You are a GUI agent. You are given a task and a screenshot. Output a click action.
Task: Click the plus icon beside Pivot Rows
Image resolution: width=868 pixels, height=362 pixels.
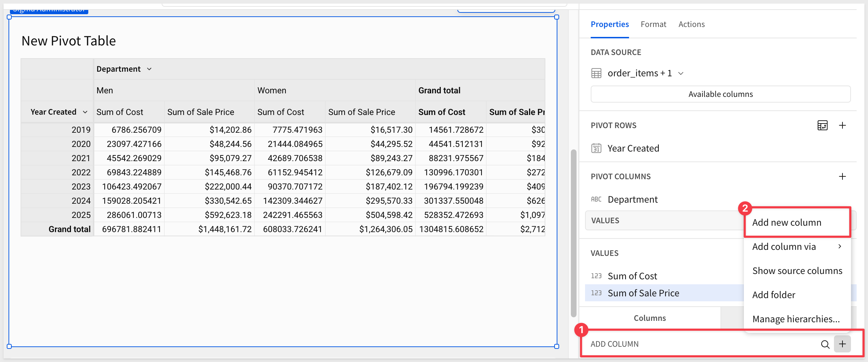point(842,125)
